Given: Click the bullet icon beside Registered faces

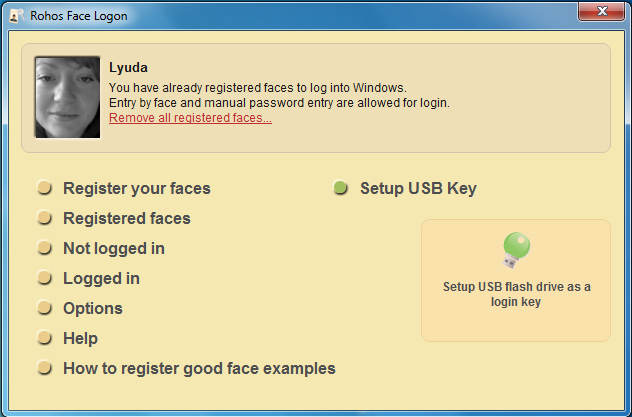Looking at the screenshot, I should [x=44, y=219].
